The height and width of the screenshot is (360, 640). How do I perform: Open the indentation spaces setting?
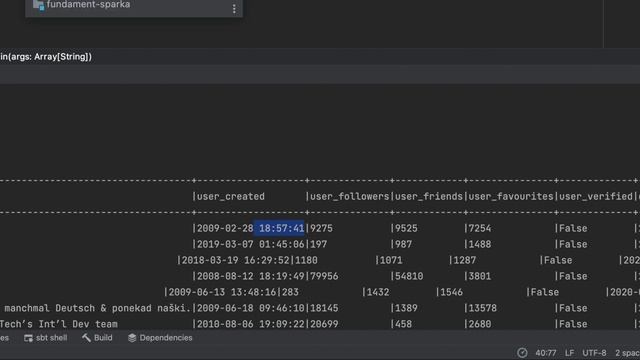coord(627,353)
